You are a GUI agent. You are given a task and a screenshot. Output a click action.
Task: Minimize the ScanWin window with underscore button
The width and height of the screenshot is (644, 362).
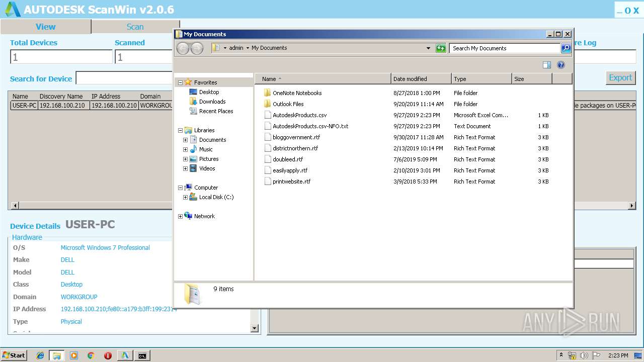(619, 10)
